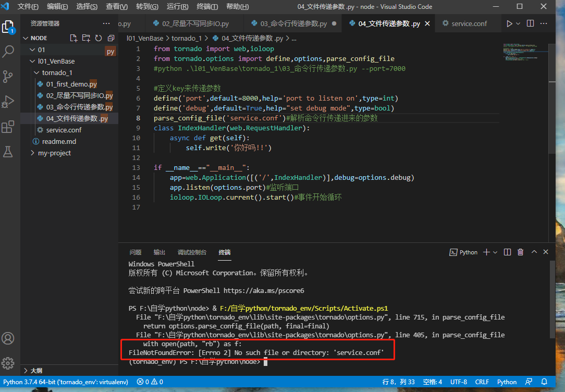Change end of line sequence CRLF
This screenshot has height=392, width=565.
[x=482, y=382]
